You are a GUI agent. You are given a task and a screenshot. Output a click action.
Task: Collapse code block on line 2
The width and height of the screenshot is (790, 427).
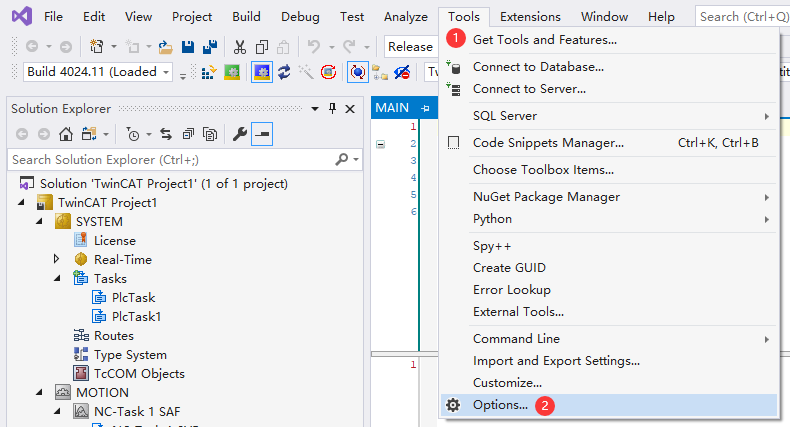pyautogui.click(x=380, y=145)
